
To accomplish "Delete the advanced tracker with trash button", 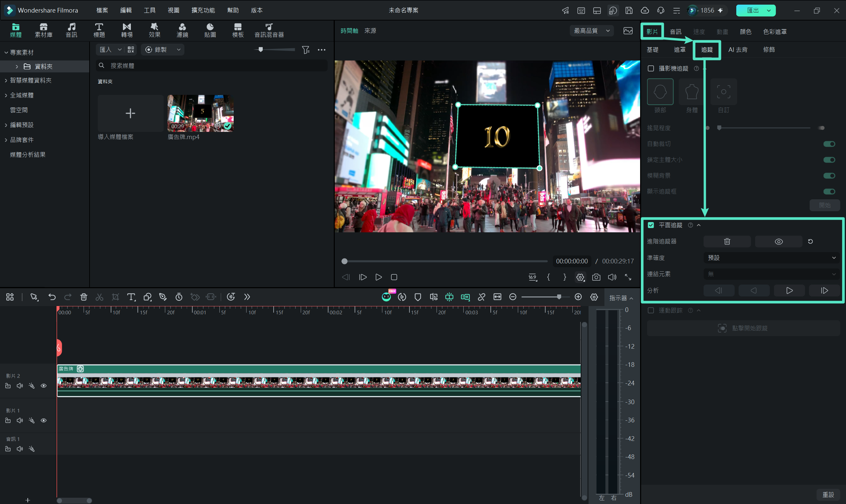I will point(727,242).
